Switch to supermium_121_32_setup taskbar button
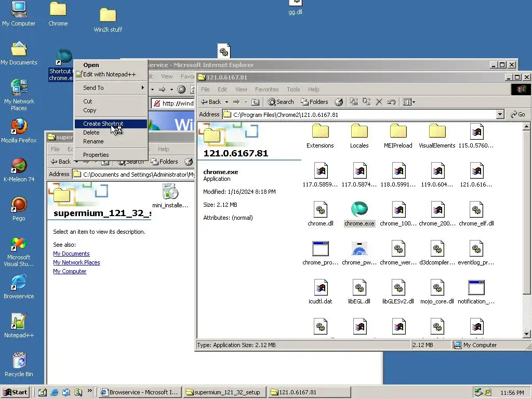Image resolution: width=532 pixels, height=399 pixels. tap(224, 392)
